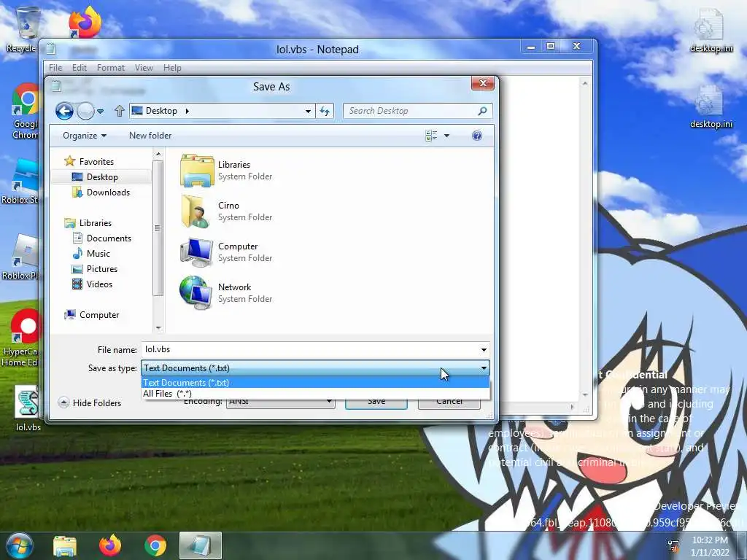
Task: Click Notepad taskbar button
Action: 201,545
